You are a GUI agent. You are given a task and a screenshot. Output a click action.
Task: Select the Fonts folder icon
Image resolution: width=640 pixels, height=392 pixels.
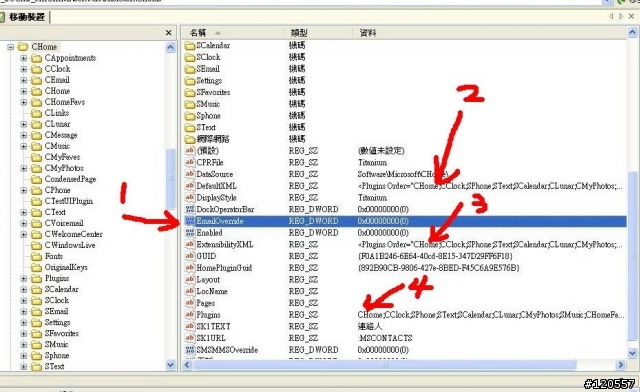36,256
